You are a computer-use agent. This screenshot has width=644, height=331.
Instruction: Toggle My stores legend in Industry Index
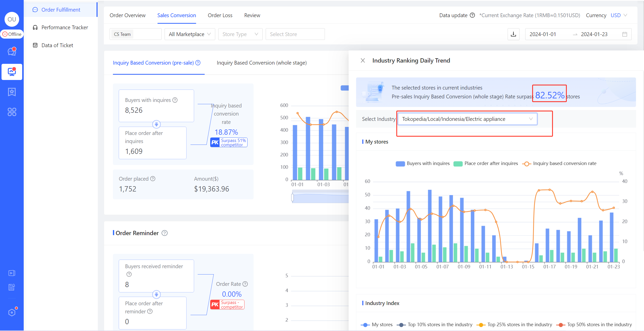point(377,325)
